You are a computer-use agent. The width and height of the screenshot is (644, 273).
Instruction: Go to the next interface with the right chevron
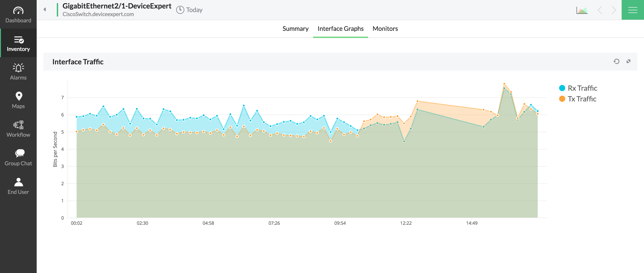[x=614, y=10]
